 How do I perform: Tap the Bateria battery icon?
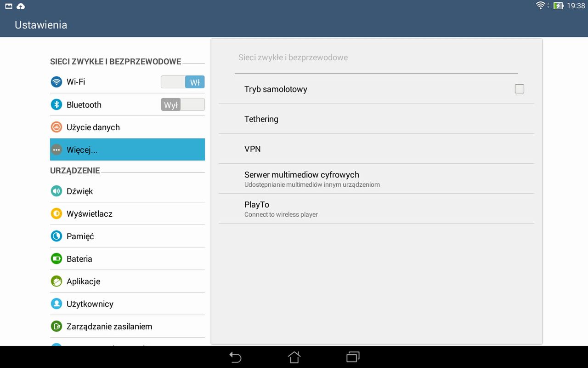pos(57,259)
